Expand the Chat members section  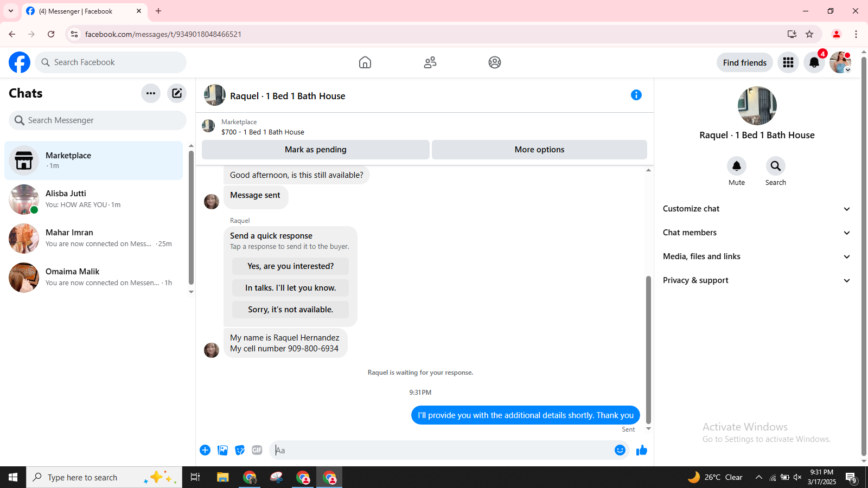click(757, 233)
